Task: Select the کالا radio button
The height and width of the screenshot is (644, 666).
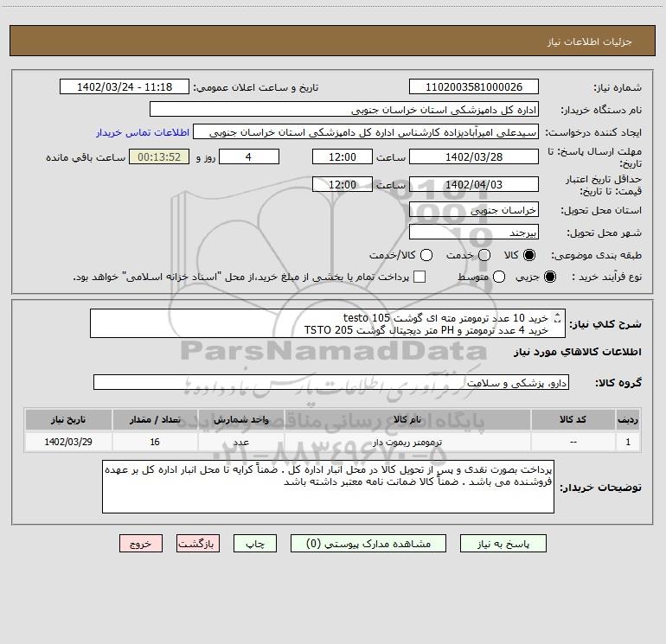Action: 529,255
